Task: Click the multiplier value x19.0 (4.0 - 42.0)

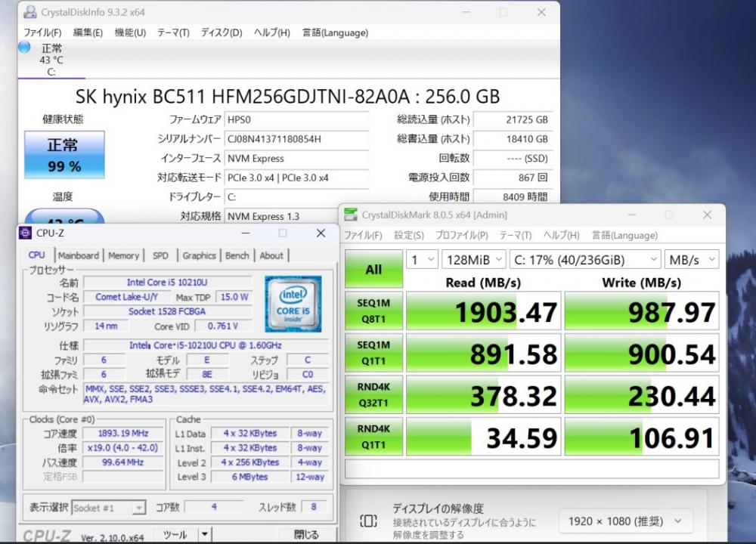Action: point(123,447)
